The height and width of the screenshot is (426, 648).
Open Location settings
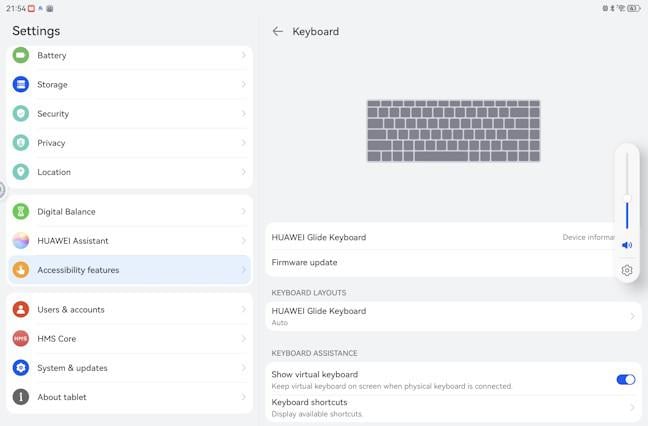point(129,172)
